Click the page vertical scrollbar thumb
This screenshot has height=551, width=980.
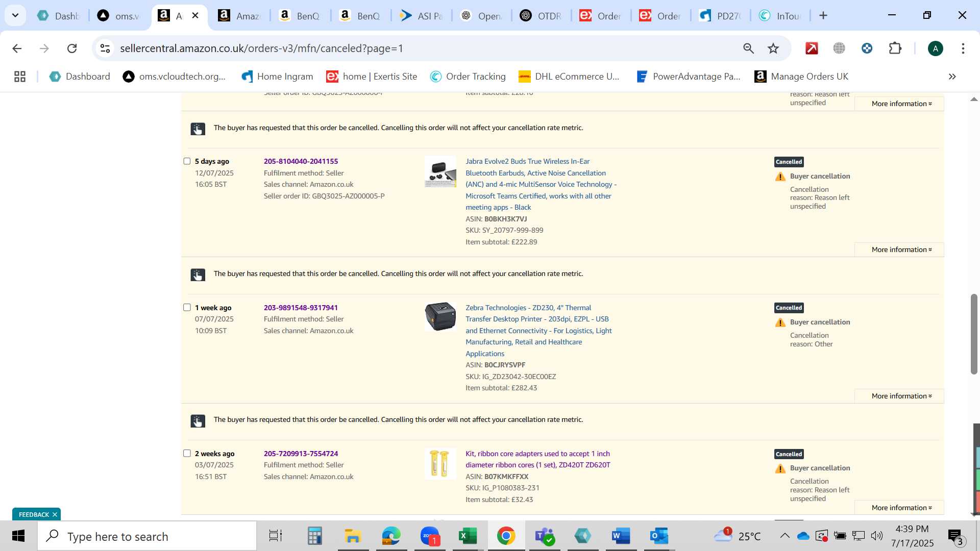click(974, 334)
